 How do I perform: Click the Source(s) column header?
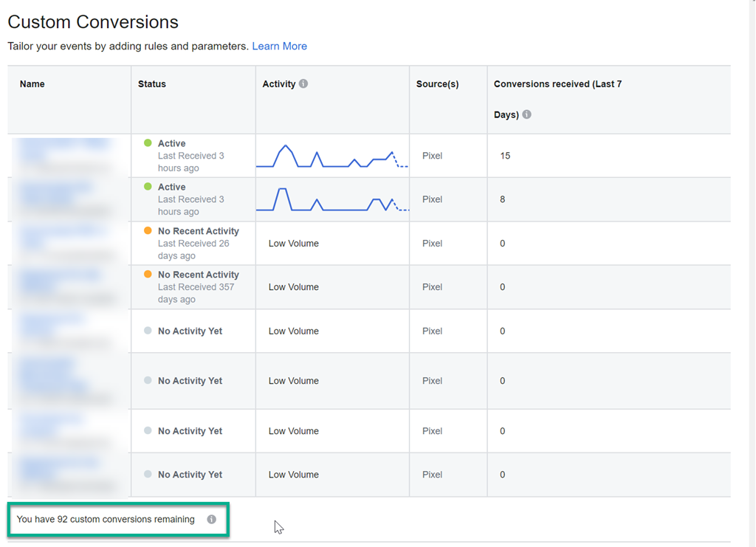tap(437, 84)
